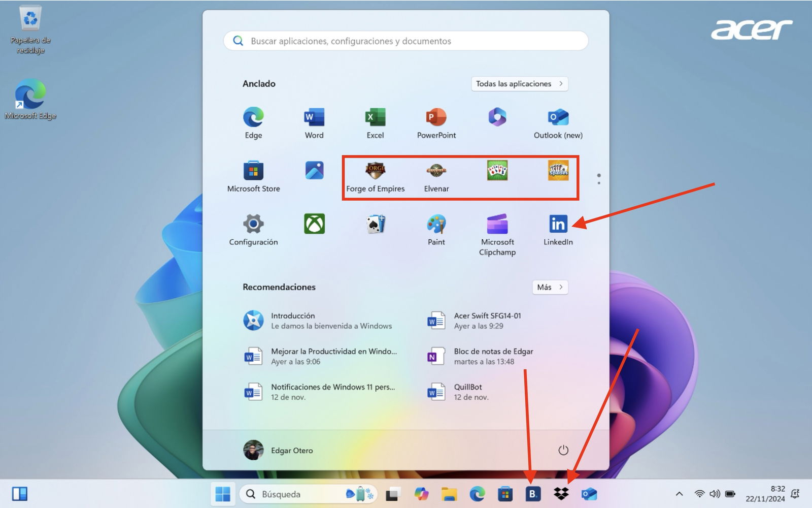
Task: Open Widgets panel on taskbar
Action: [20, 494]
